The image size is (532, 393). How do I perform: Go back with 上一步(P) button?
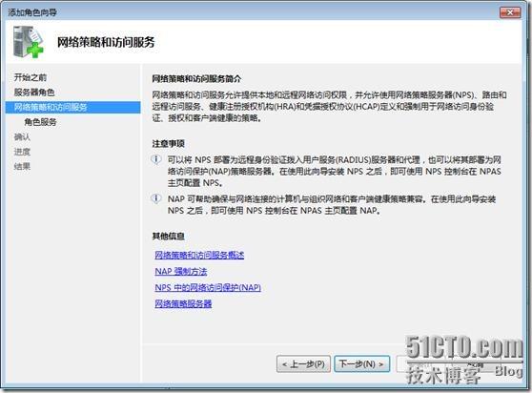coord(303,364)
